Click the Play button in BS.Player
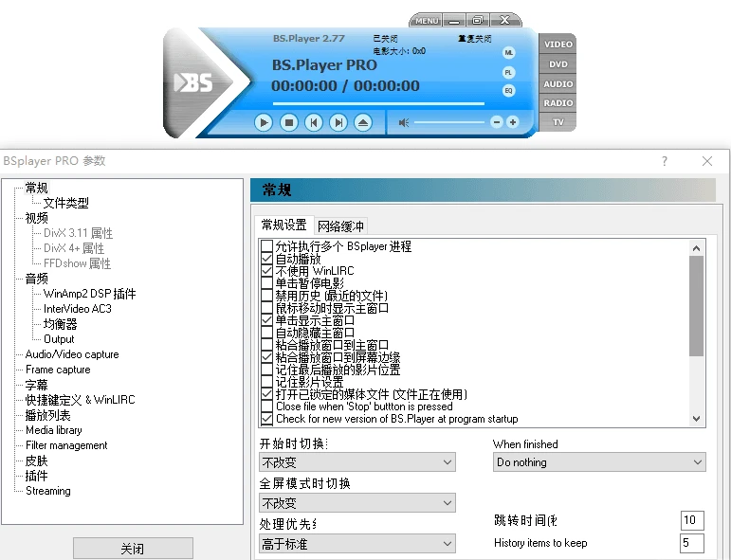 (x=264, y=122)
